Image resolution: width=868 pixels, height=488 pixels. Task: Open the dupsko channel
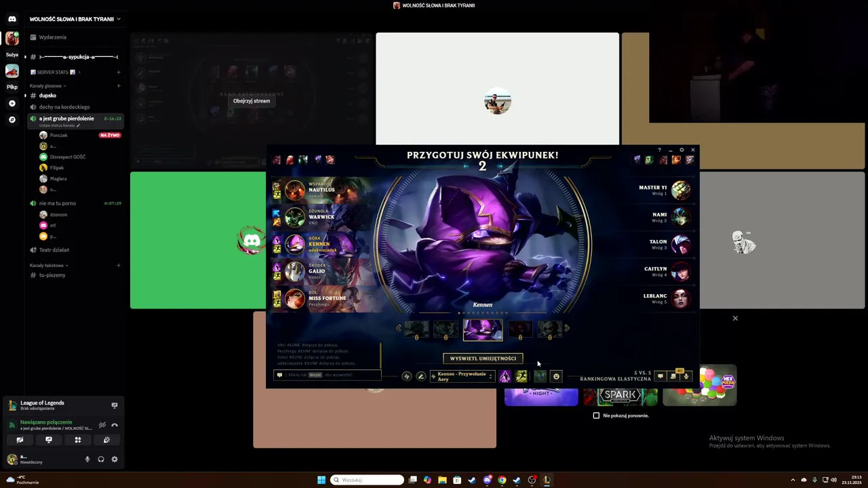click(75, 96)
